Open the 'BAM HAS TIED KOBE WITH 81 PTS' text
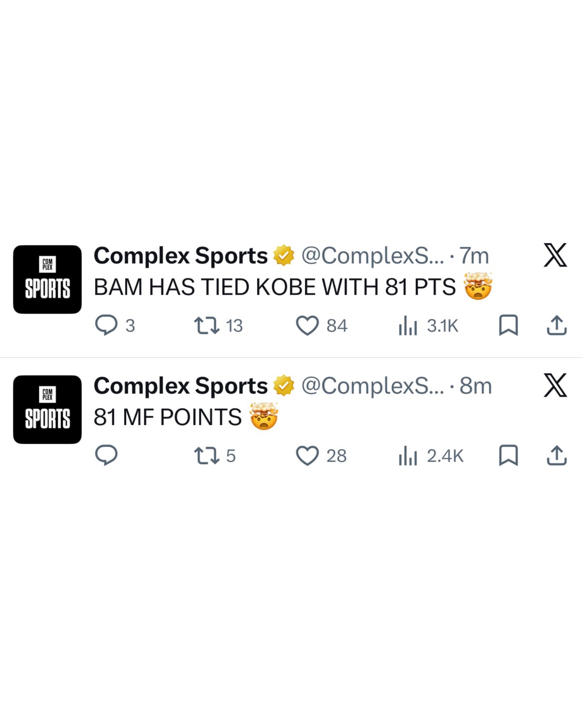 274,287
